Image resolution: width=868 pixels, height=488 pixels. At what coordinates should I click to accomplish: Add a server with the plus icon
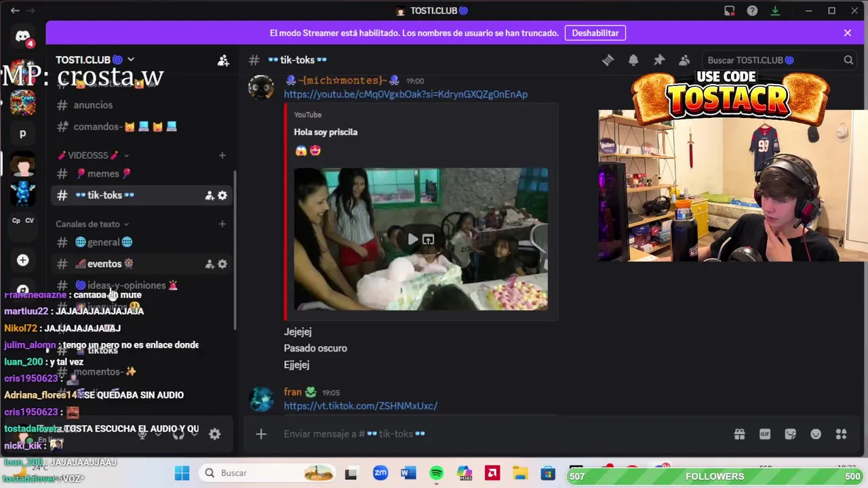tap(23, 260)
